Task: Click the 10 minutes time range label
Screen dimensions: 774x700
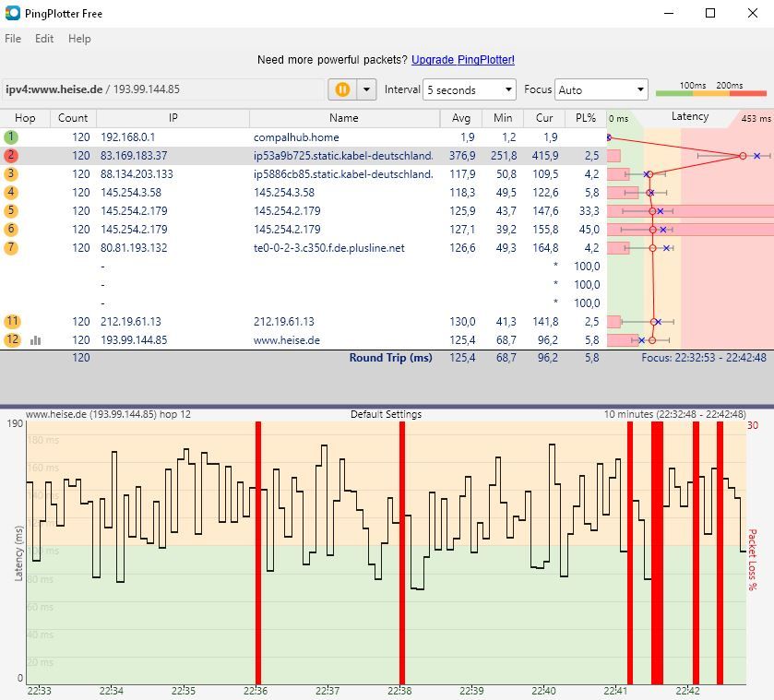Action: pos(674,414)
